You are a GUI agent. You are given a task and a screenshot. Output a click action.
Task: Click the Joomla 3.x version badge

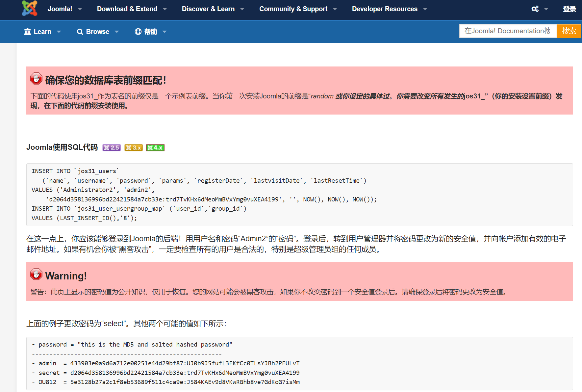pos(134,148)
